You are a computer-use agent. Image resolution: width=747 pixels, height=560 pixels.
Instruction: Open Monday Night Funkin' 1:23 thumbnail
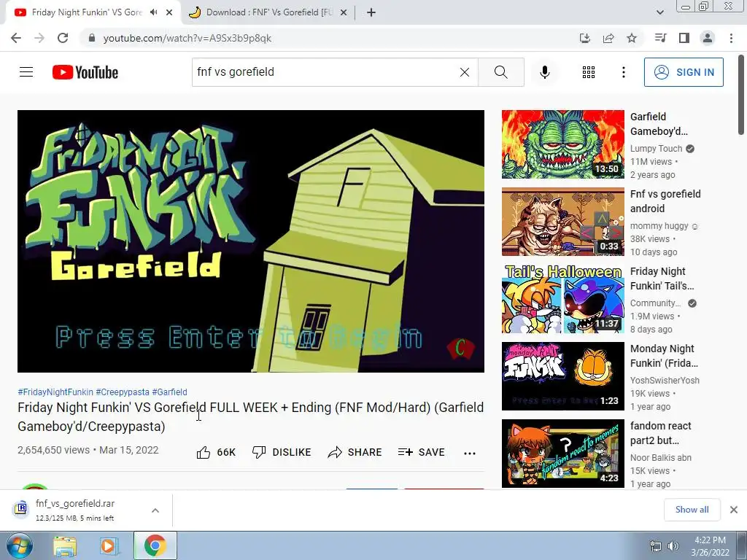[x=562, y=376]
